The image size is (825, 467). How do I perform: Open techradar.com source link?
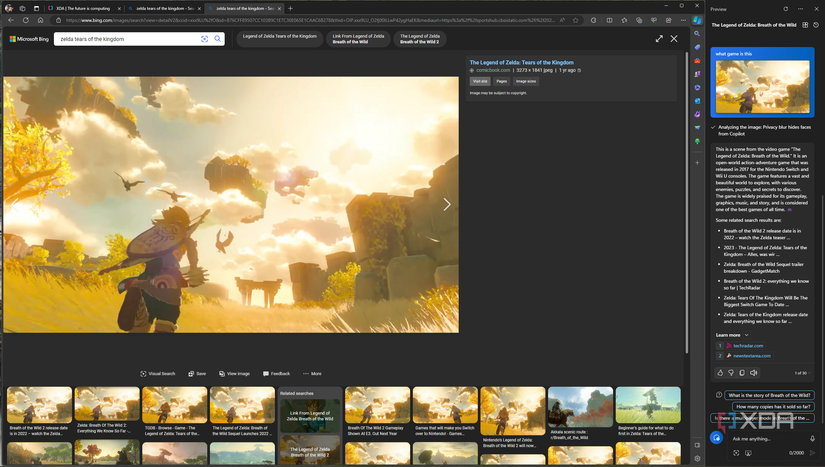coord(748,346)
